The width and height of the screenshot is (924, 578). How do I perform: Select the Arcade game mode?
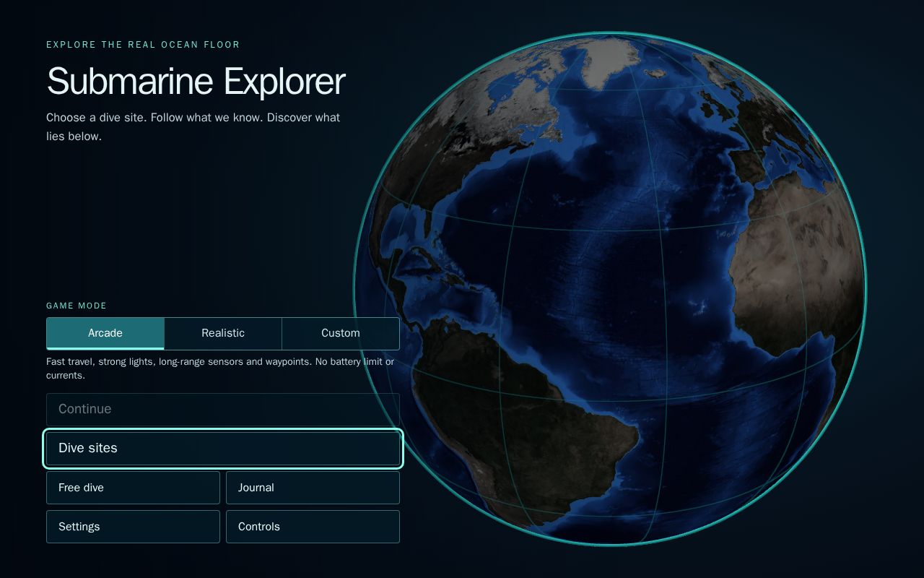[x=105, y=333]
